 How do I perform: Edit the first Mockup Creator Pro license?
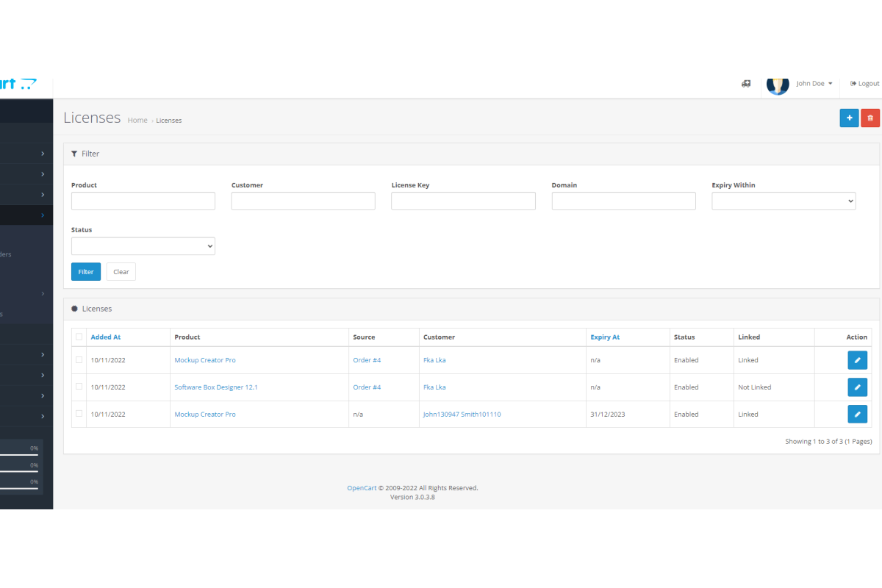857,360
